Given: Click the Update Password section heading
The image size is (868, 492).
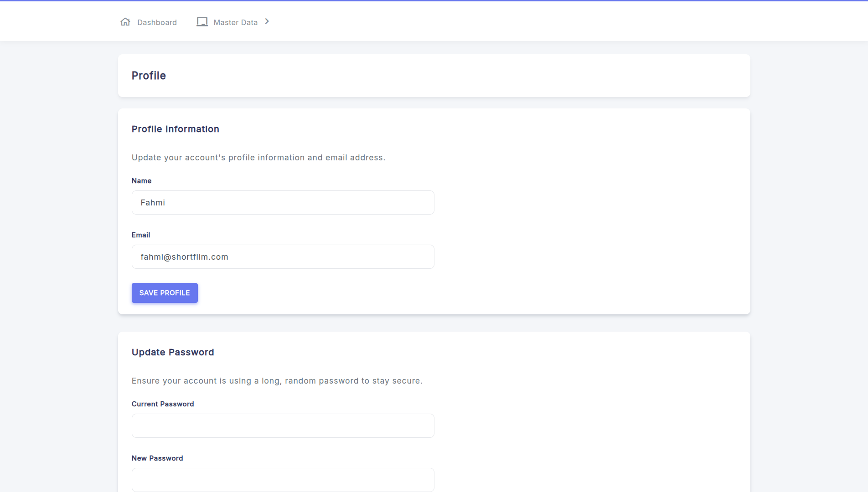Looking at the screenshot, I should point(173,353).
